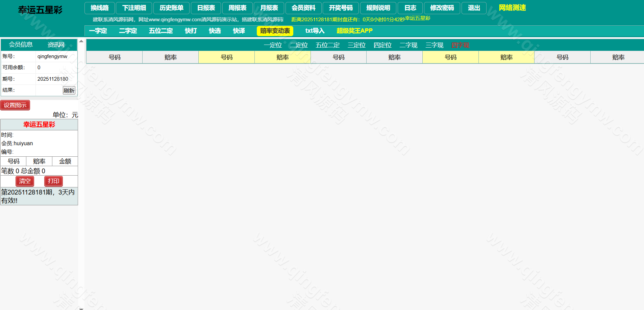Image resolution: width=644 pixels, height=310 pixels.
Task: Click 超级奖王APP link
Action: (x=354, y=31)
